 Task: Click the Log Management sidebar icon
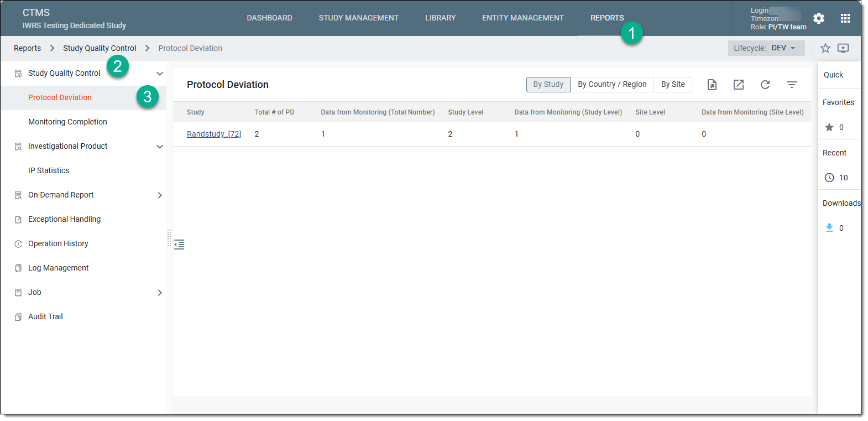[18, 268]
